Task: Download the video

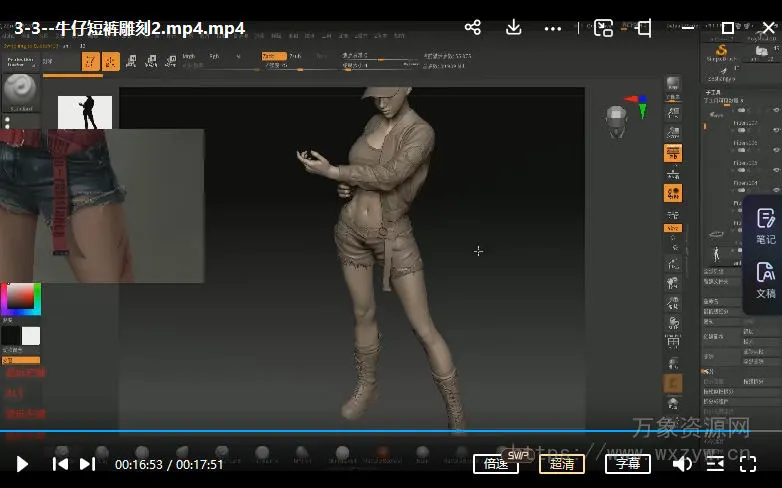Action: tap(514, 28)
